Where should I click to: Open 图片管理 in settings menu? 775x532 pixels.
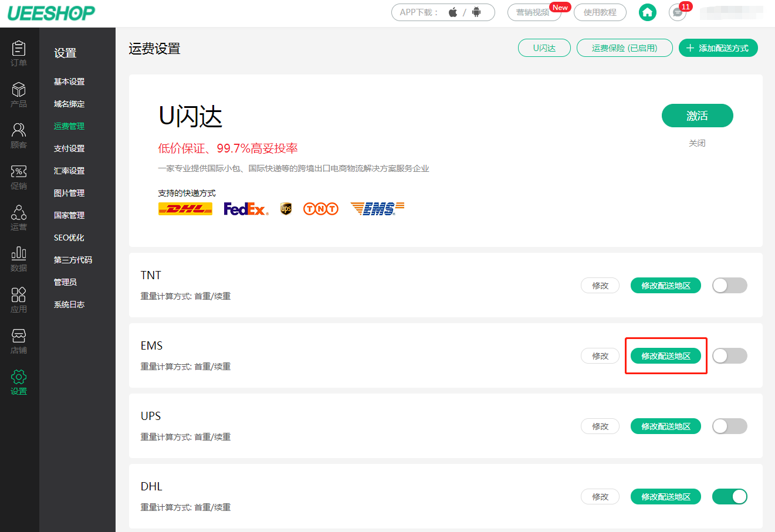point(69,193)
